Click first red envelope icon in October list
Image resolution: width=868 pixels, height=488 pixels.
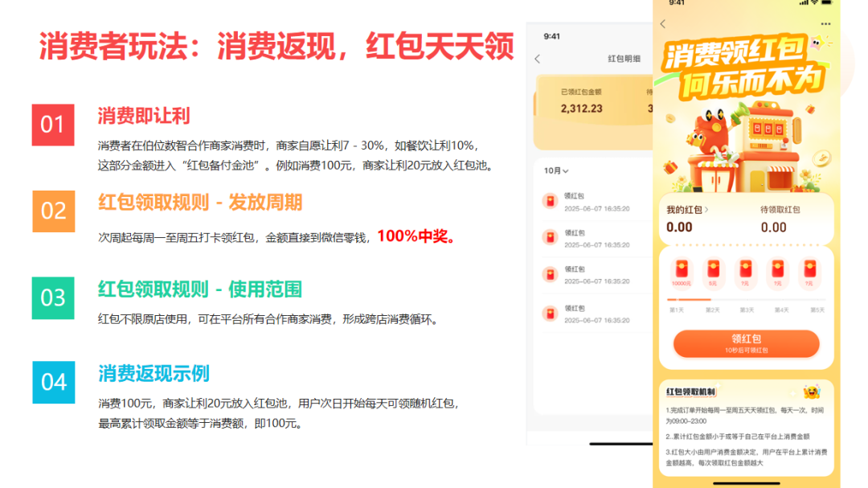(x=550, y=201)
